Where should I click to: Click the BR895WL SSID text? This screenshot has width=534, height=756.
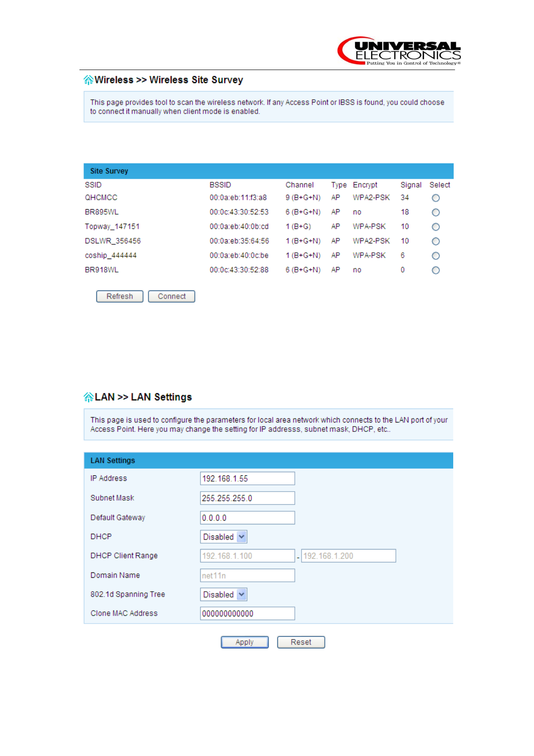[x=102, y=212]
